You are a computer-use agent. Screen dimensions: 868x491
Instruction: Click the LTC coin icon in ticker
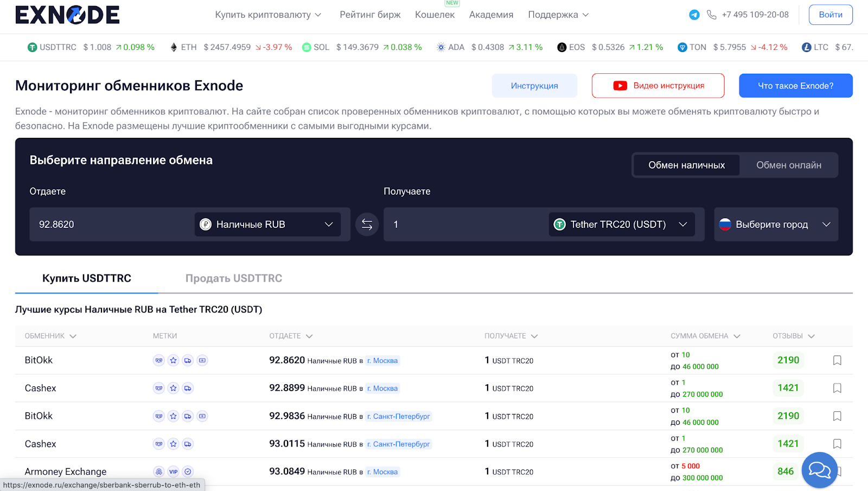pyautogui.click(x=807, y=47)
